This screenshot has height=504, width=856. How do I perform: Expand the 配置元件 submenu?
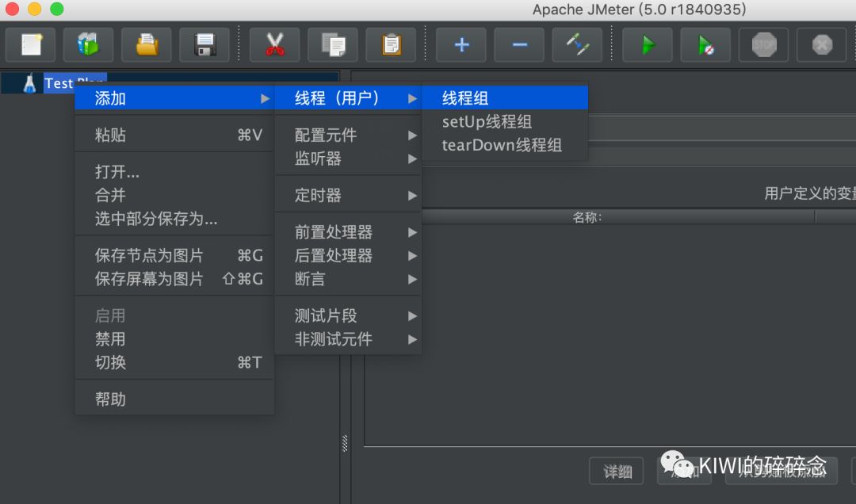[x=348, y=135]
